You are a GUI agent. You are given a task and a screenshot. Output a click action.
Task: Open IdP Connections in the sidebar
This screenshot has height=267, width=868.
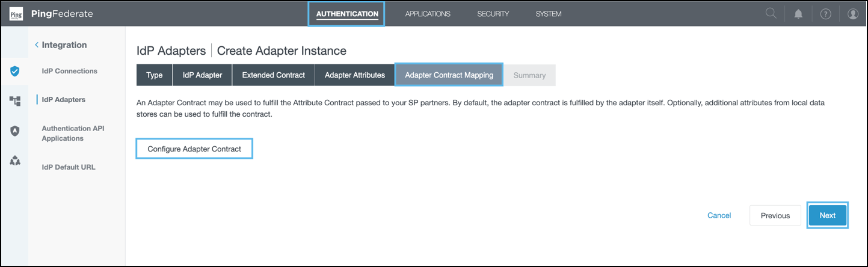[x=69, y=71]
